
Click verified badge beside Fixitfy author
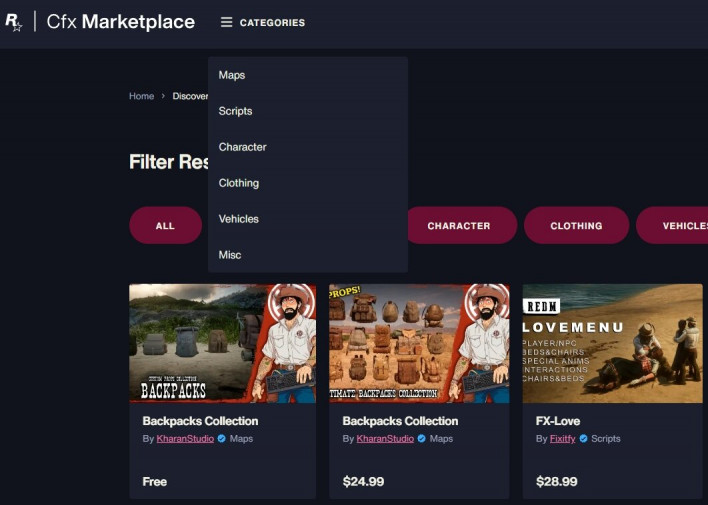tap(583, 439)
